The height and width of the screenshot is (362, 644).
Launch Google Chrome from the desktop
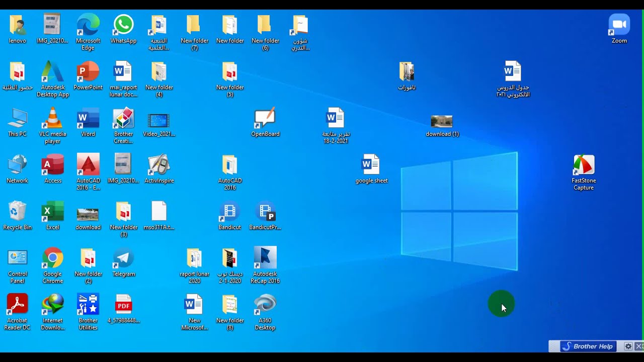pyautogui.click(x=53, y=265)
